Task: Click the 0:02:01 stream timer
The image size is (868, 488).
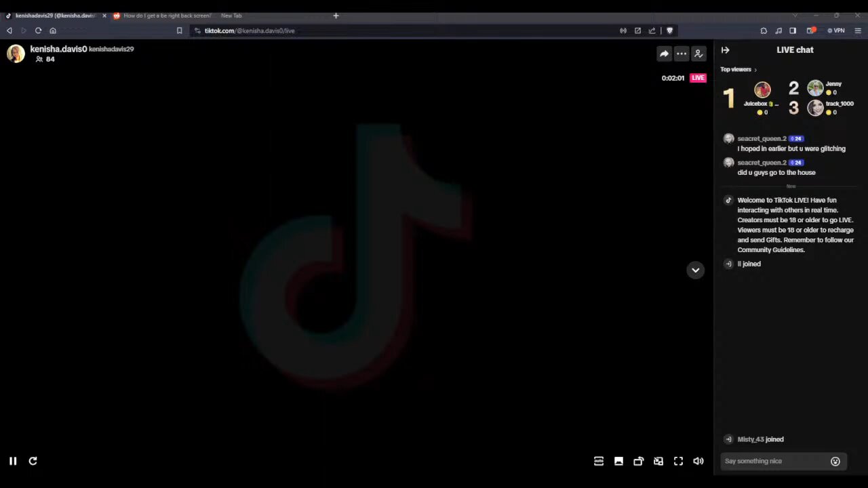Action: coord(673,78)
